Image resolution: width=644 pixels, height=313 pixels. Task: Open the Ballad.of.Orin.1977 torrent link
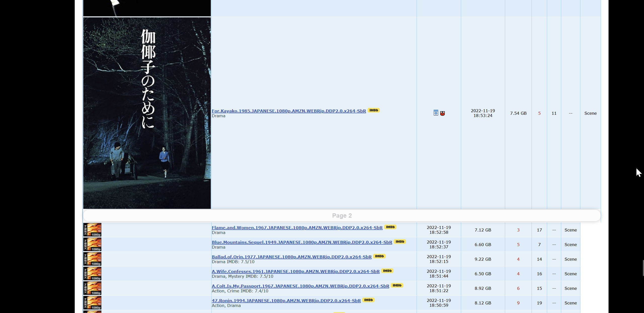[292, 257]
